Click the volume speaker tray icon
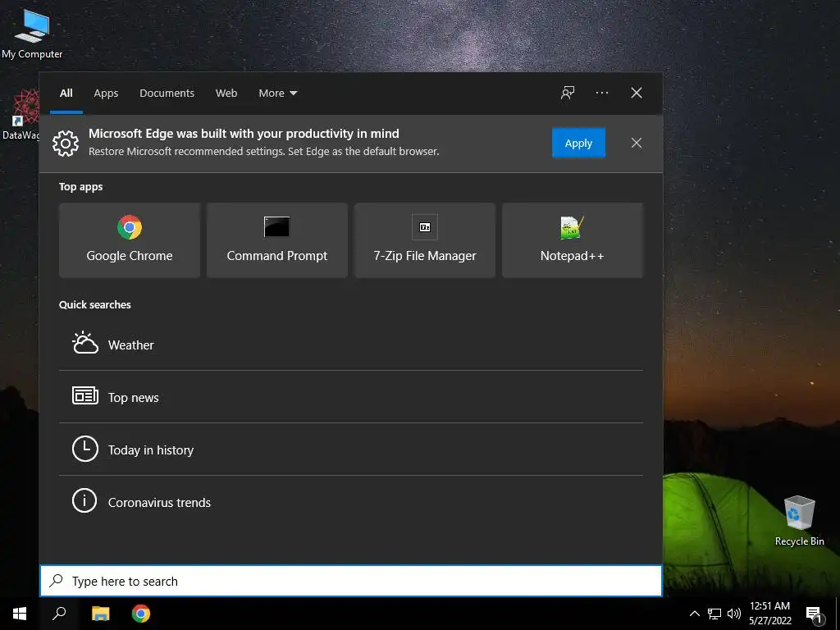Screen dimensions: 840x630 click(x=734, y=614)
